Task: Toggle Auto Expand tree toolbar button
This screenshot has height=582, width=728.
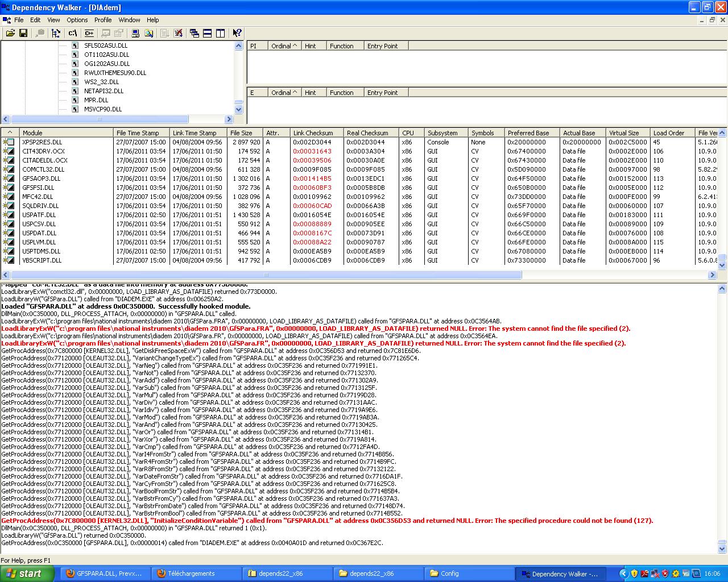Action: 56,34
